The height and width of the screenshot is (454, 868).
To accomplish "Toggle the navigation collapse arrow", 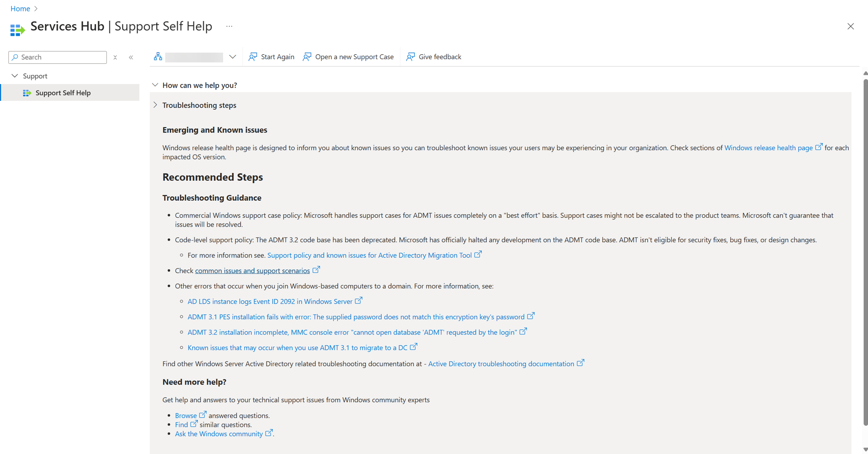I will point(131,57).
